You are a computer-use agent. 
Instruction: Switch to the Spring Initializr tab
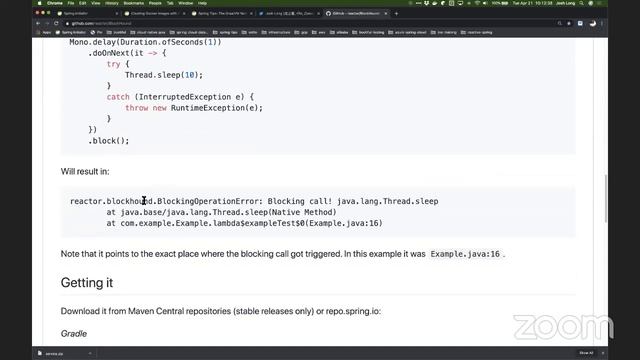click(x=86, y=13)
